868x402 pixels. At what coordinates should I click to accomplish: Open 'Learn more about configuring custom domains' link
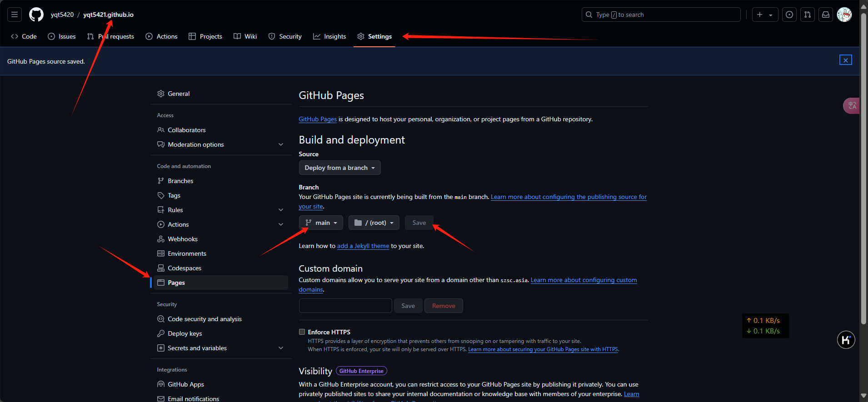click(x=584, y=280)
